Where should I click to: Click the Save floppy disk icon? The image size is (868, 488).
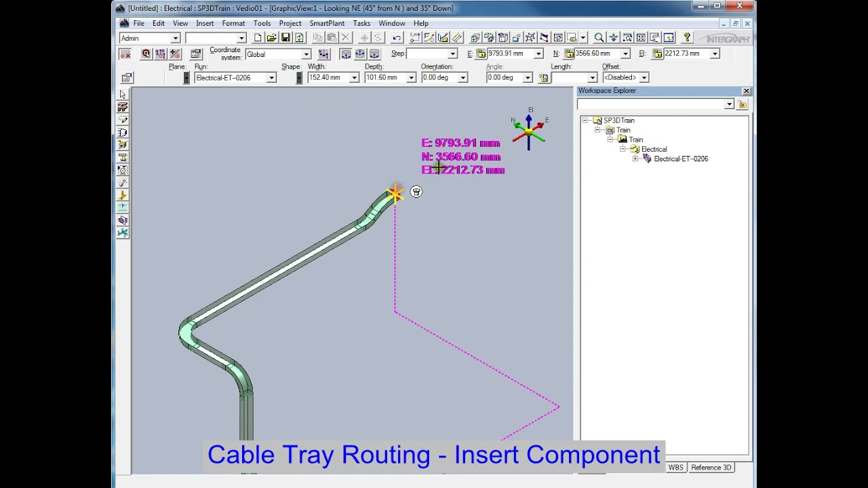coord(285,38)
